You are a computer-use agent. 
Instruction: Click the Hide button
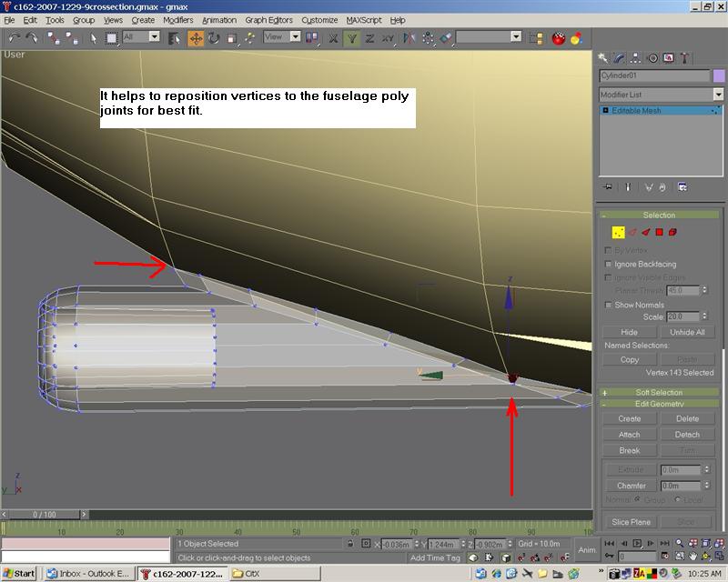coord(630,332)
